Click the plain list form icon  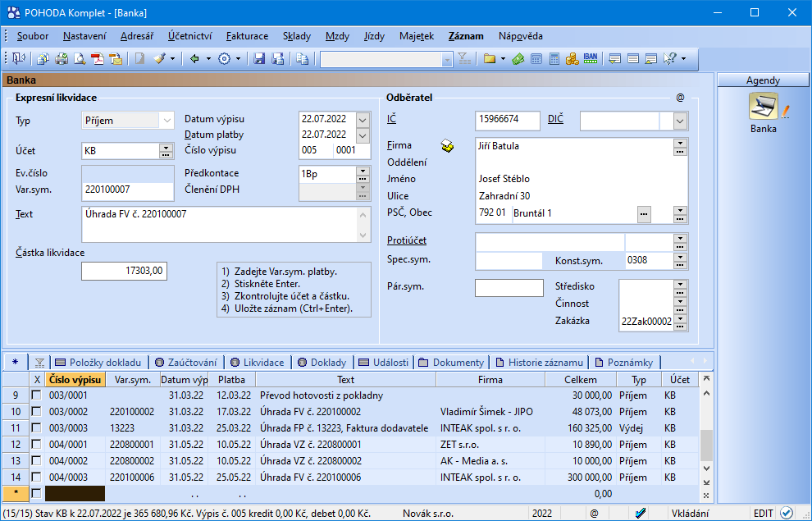pos(633,59)
